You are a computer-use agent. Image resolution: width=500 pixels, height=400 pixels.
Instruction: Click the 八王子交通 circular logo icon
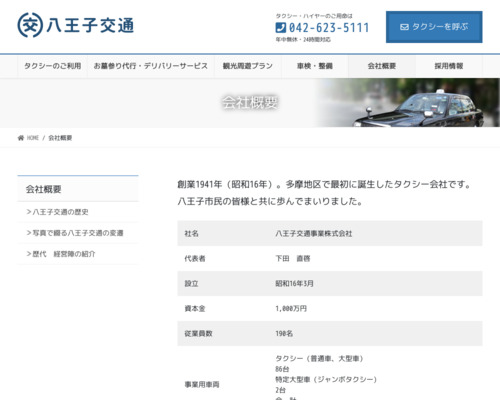coord(30,25)
